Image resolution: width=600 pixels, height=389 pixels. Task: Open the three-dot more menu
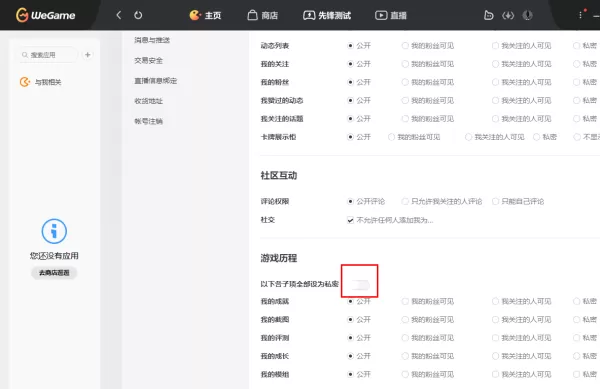580,15
